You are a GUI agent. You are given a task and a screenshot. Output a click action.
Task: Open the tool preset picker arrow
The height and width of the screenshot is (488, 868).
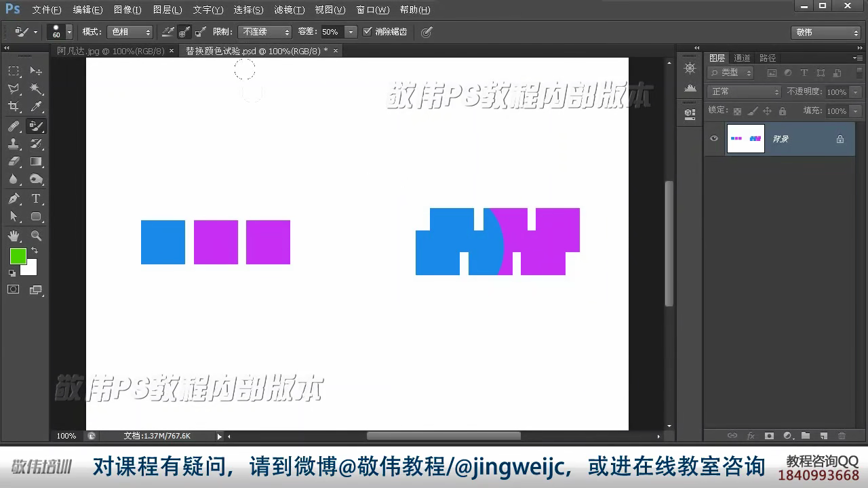click(x=35, y=32)
